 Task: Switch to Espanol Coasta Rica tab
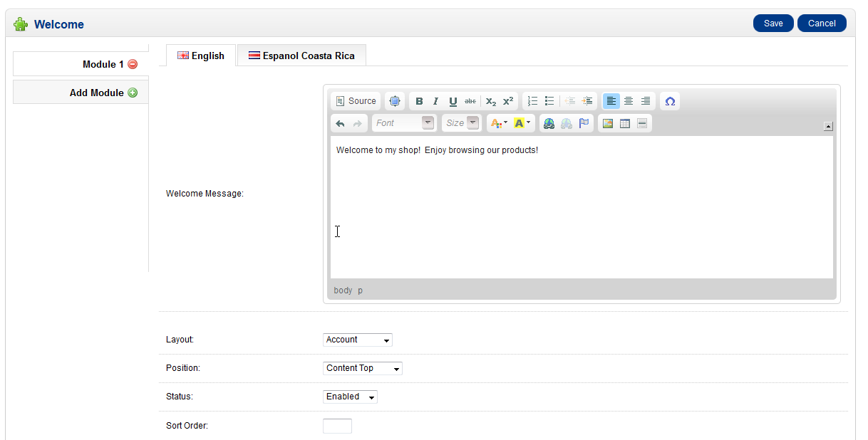pos(301,56)
